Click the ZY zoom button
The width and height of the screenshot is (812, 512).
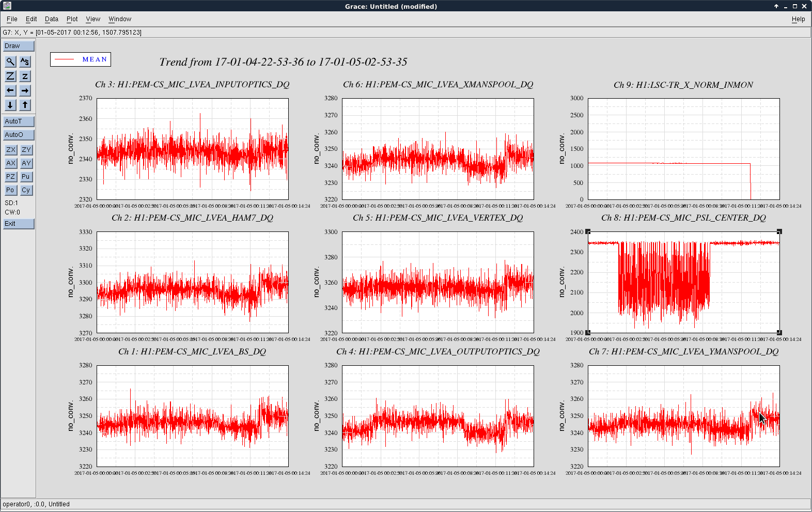(x=26, y=150)
